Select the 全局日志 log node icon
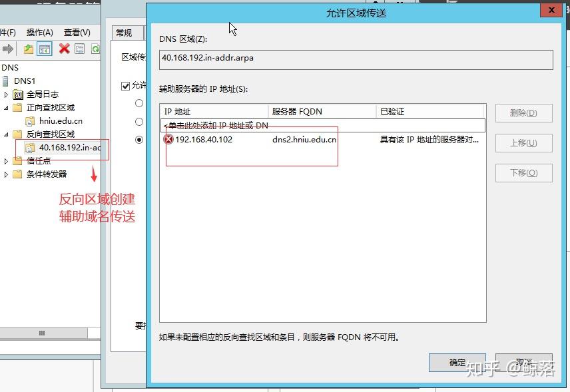Screen dimensions: 570x392 [x=17, y=95]
